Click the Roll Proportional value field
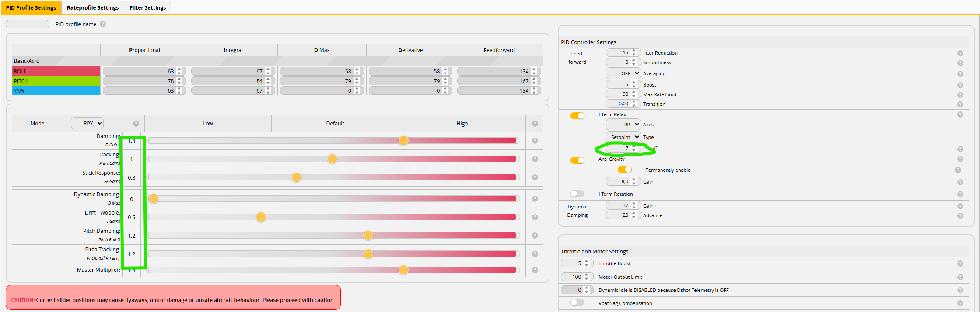Image resolution: width=980 pixels, height=312 pixels. [x=139, y=71]
